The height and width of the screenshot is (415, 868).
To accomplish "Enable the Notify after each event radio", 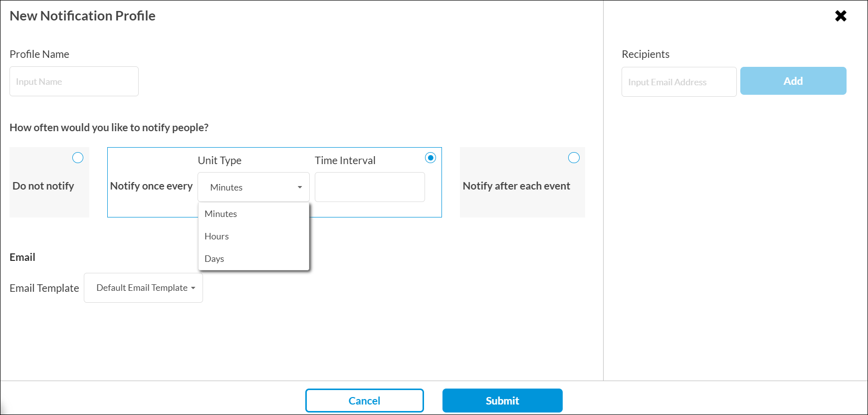I will coord(574,158).
